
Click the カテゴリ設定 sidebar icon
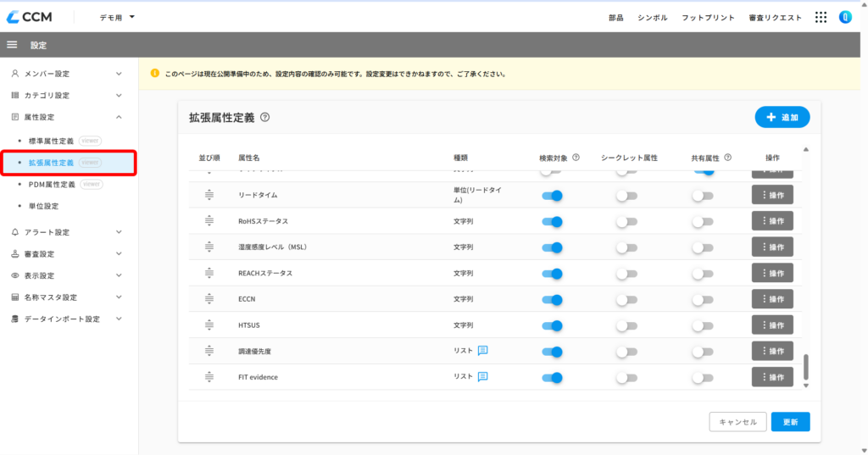click(15, 95)
